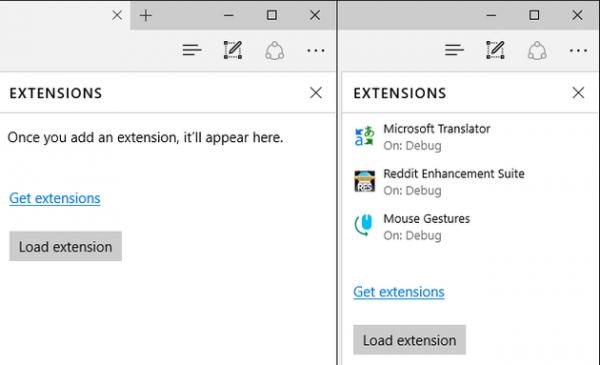This screenshot has height=365, width=600.
Task: Click Make a Web Note in right window
Action: click(x=495, y=50)
